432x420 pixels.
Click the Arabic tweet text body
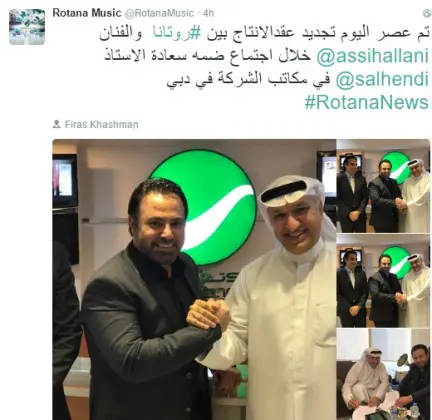click(264, 68)
